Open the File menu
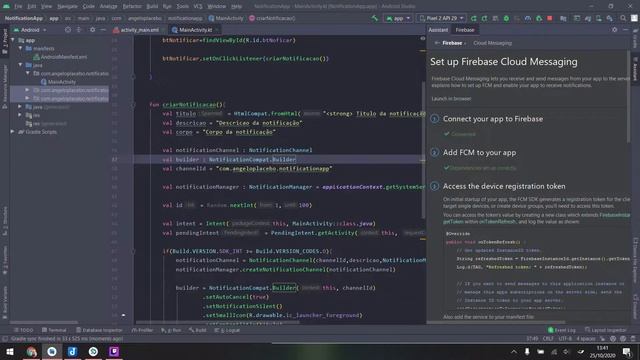The height and width of the screenshot is (360, 640). tap(18, 7)
